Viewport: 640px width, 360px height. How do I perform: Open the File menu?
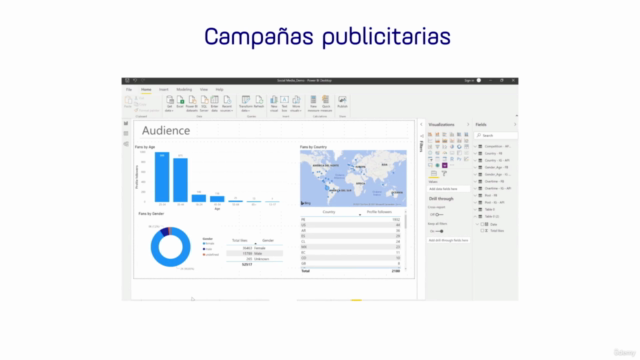point(129,89)
